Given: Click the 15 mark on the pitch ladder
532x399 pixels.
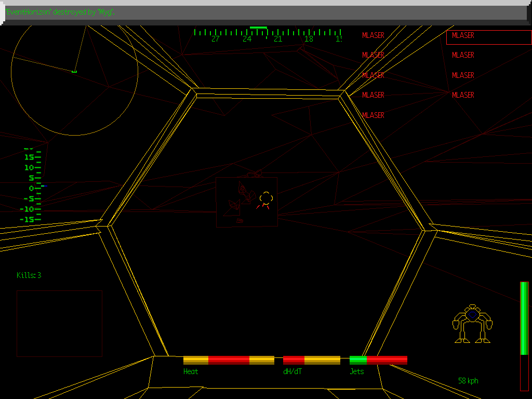Looking at the screenshot, I should tap(30, 157).
